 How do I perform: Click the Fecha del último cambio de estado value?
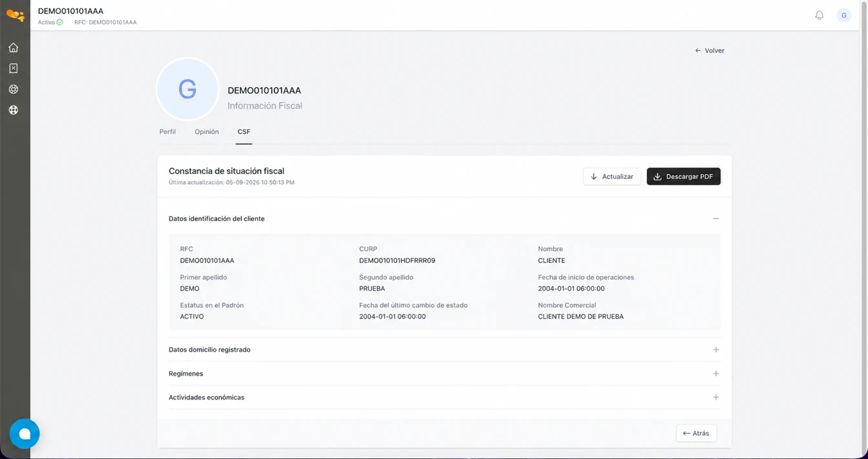392,317
